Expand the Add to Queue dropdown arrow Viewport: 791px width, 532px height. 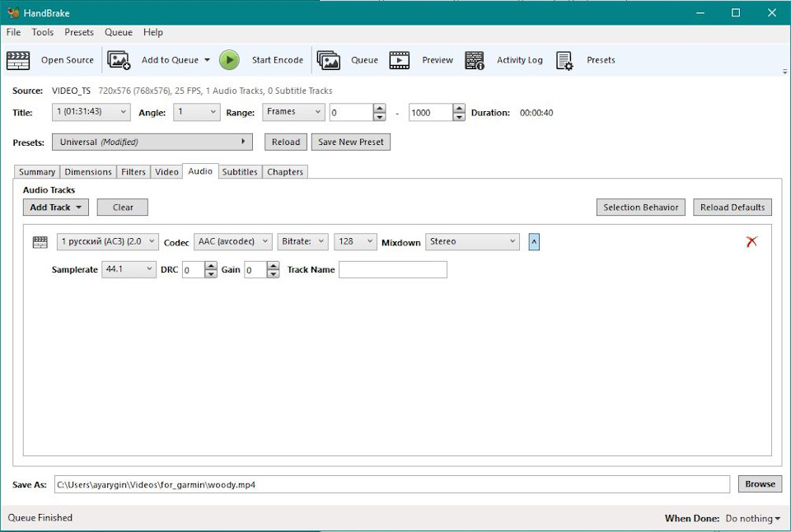click(207, 60)
